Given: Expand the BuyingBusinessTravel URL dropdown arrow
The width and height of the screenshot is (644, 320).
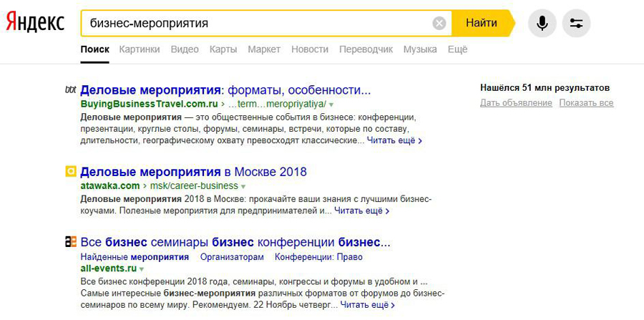Looking at the screenshot, I should pyautogui.click(x=331, y=105).
